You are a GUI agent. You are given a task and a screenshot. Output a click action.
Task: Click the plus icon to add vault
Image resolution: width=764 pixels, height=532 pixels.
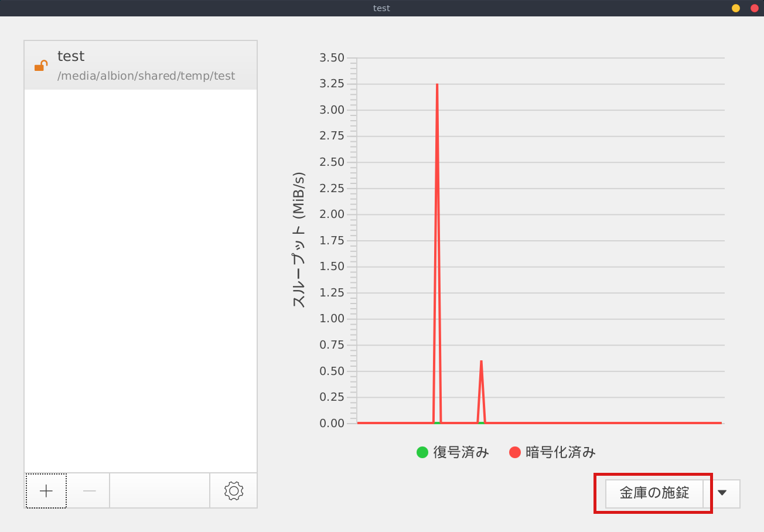pos(46,491)
